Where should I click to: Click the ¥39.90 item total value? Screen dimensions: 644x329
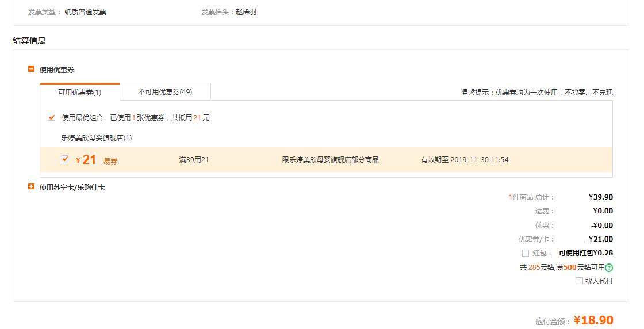pos(601,197)
